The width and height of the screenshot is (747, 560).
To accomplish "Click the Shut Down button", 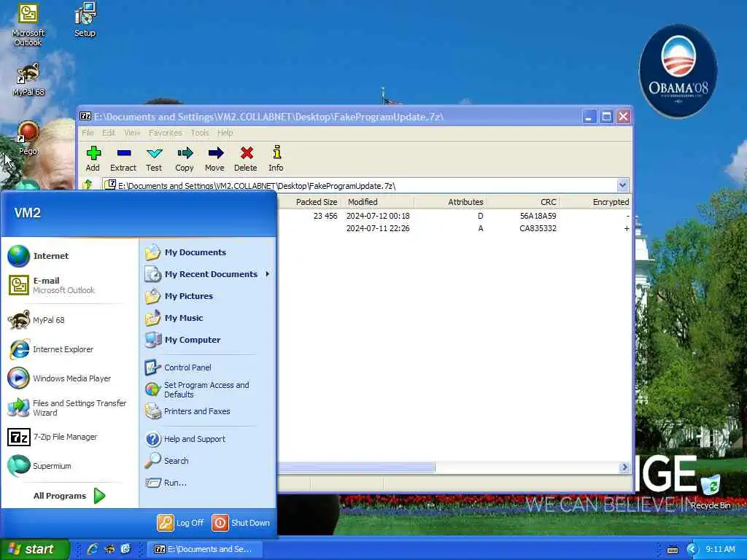I will coord(241,523).
